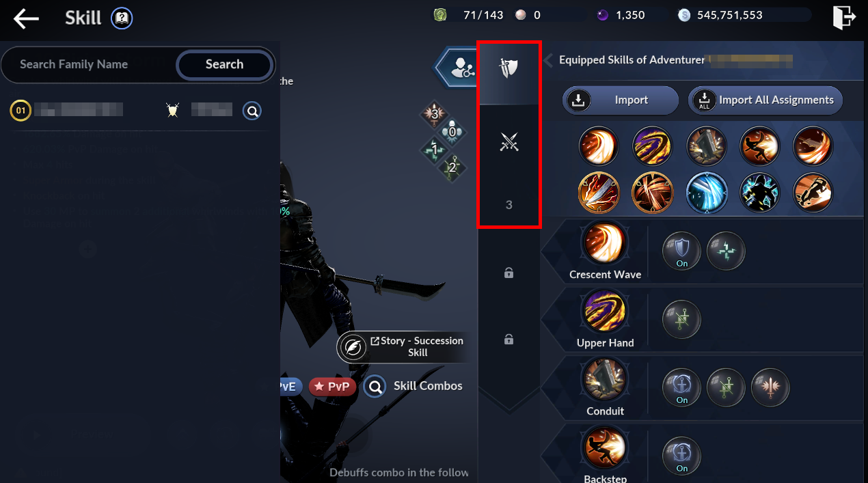Select the Conduit skill icon
The image size is (868, 483).
pyautogui.click(x=605, y=381)
